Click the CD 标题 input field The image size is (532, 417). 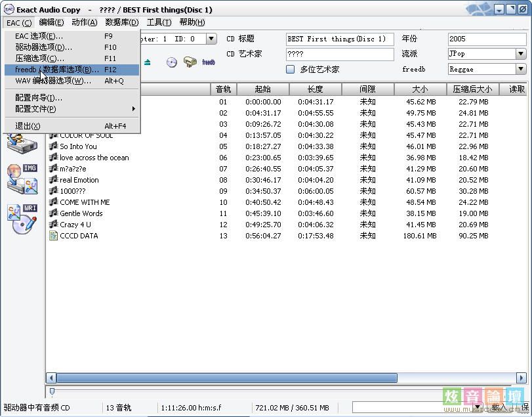point(340,39)
